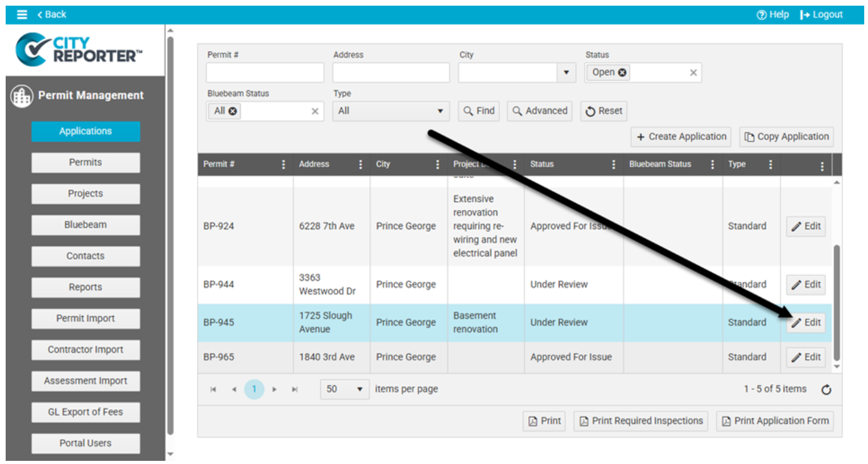Edit the BP-945 application

tap(806, 323)
